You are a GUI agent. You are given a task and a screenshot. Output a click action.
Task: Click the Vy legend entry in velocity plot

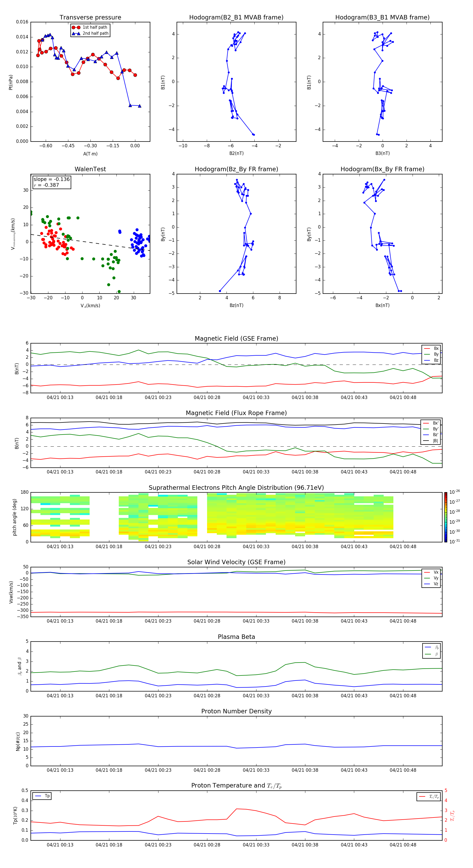coord(431,578)
